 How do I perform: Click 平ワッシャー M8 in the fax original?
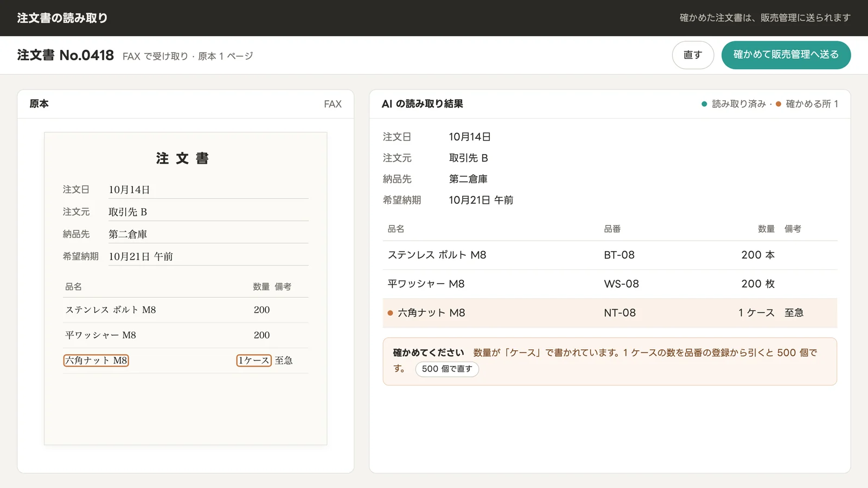pos(101,335)
